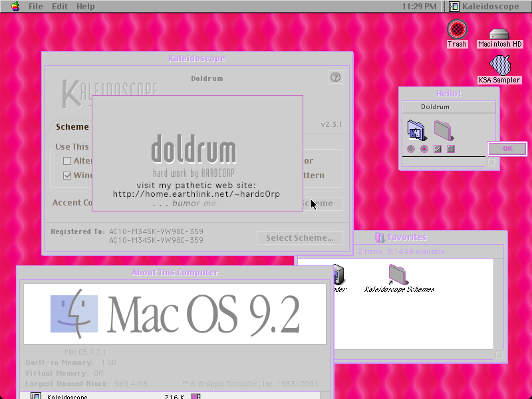
Task: Click the v2.3.1 version label
Action: (331, 124)
